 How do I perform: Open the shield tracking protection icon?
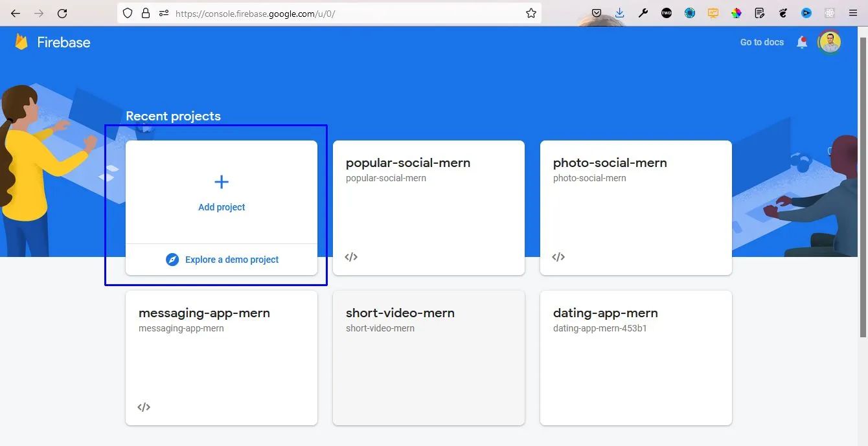click(128, 13)
